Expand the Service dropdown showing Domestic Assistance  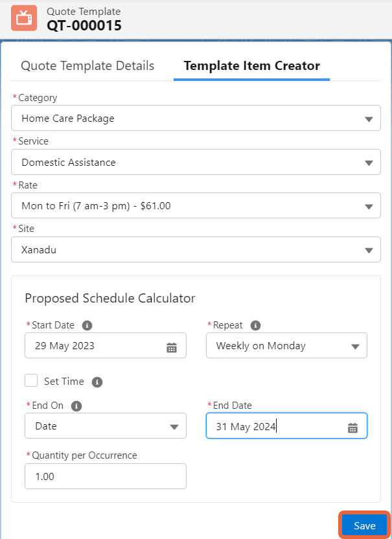(196, 162)
